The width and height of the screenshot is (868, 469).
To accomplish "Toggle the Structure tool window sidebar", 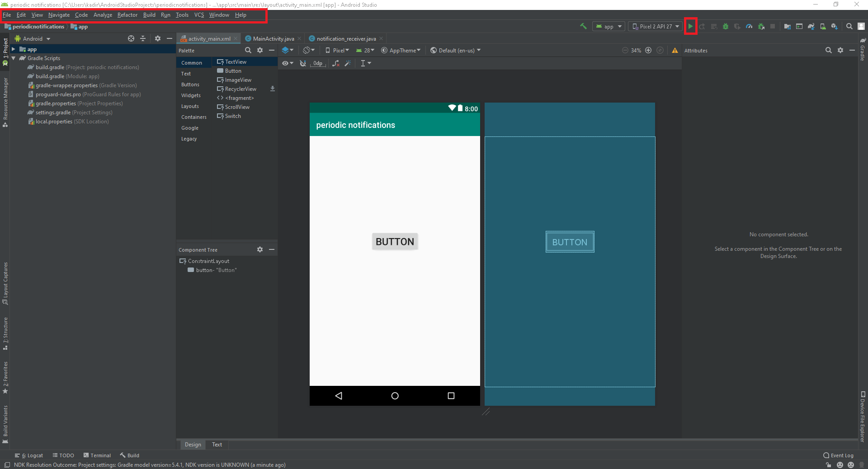I will tap(5, 333).
